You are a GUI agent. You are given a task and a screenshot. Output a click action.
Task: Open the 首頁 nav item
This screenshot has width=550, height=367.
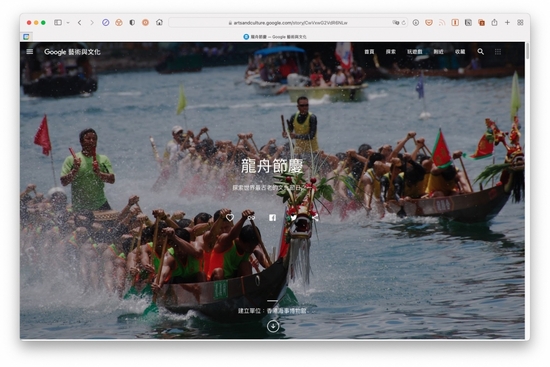tap(369, 52)
